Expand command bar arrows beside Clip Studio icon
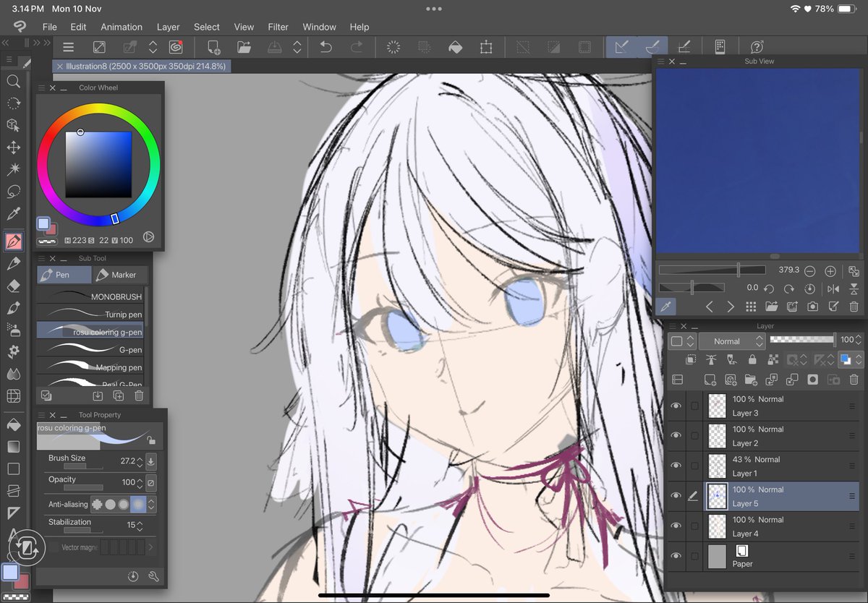Viewport: 868px width, 603px height. [153, 47]
